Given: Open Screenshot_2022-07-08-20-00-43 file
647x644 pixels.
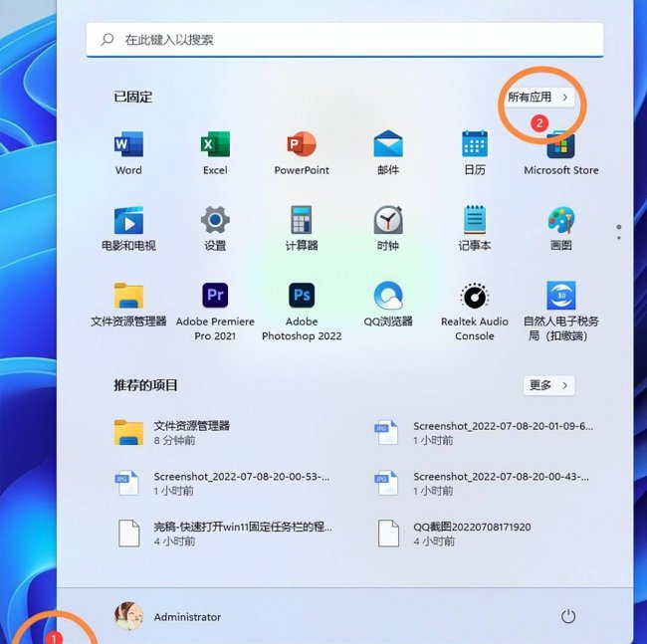Looking at the screenshot, I should tap(482, 483).
